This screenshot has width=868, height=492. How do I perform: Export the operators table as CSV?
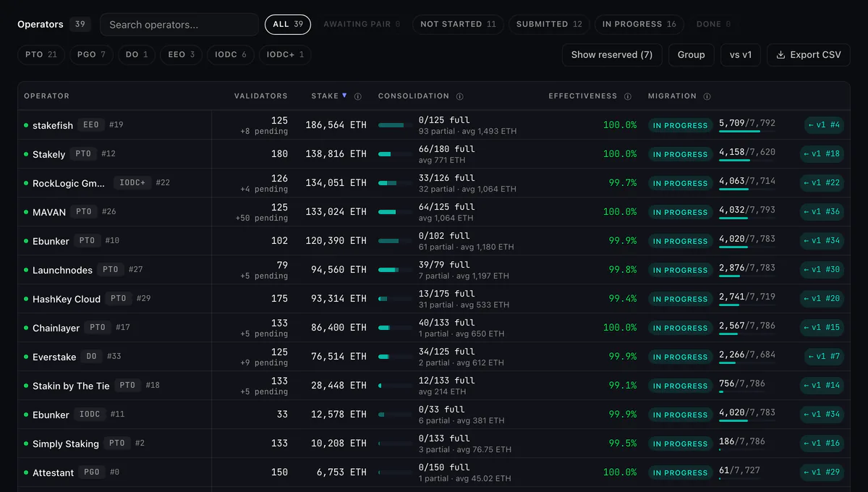tap(808, 55)
